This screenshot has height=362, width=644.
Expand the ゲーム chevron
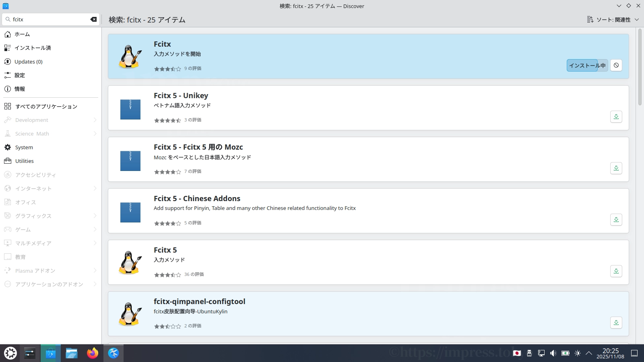[95, 229]
